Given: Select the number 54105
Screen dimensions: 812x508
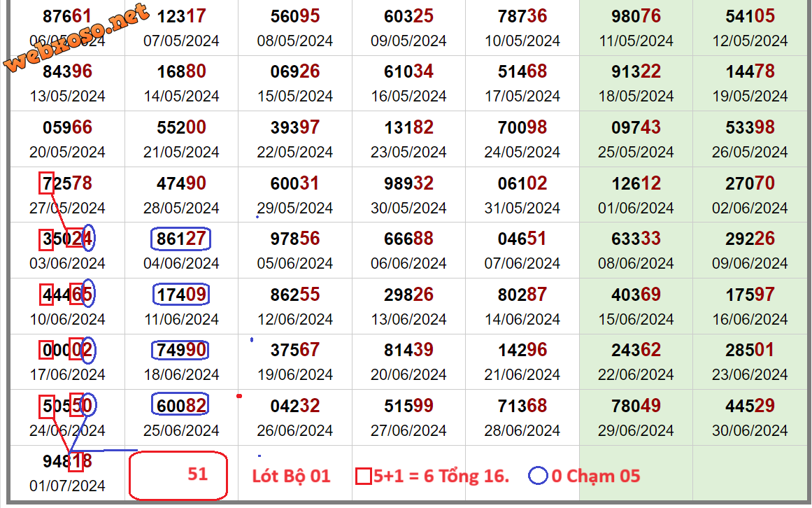Looking at the screenshot, I should 750,16.
